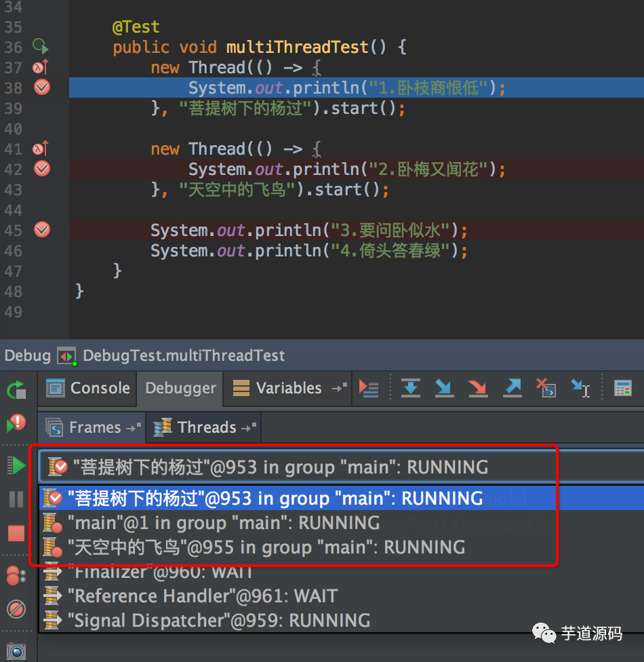Click Step Into icon

444,388
